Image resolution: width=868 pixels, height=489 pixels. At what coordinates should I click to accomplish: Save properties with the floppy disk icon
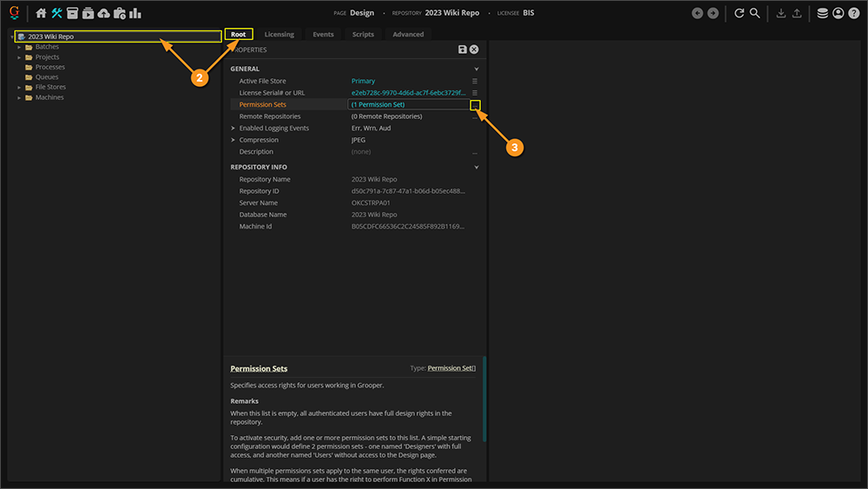click(x=463, y=50)
